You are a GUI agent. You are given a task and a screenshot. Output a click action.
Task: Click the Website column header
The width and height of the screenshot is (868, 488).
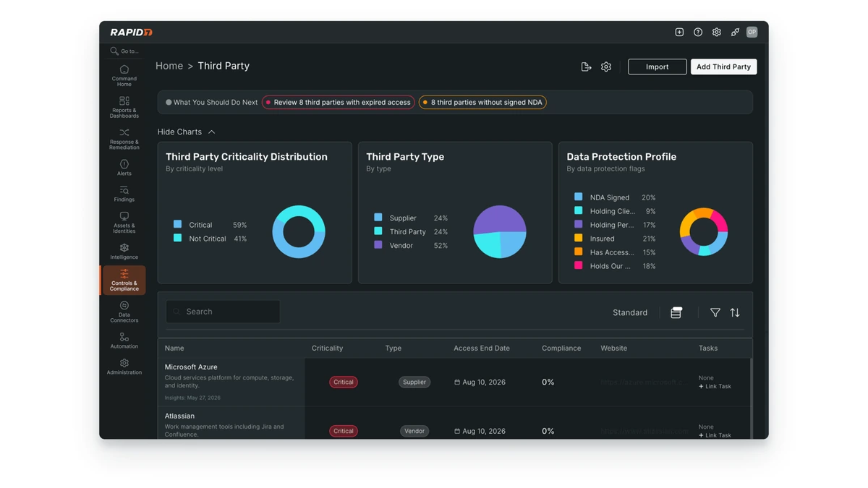pos(613,348)
